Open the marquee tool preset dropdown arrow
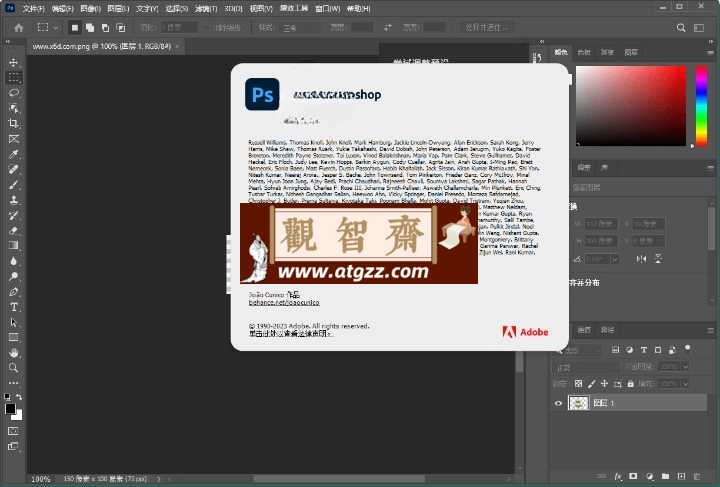This screenshot has width=720, height=487. click(x=56, y=28)
